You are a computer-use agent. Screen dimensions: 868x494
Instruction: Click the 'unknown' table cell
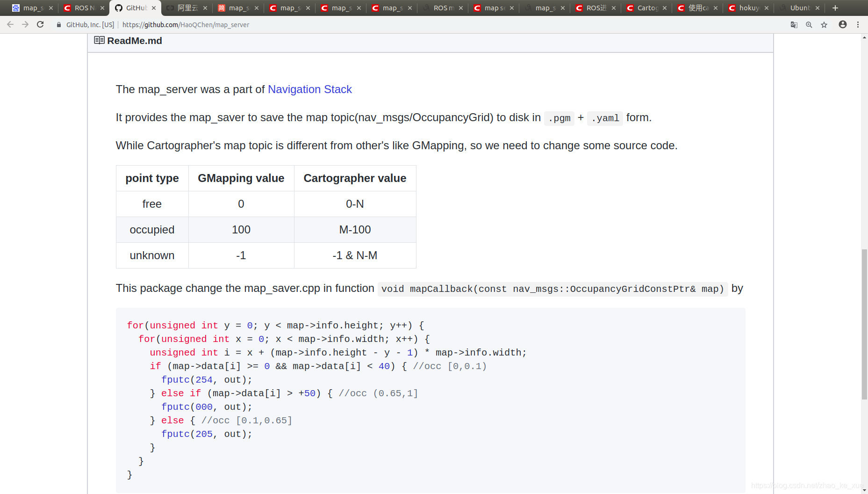point(152,255)
